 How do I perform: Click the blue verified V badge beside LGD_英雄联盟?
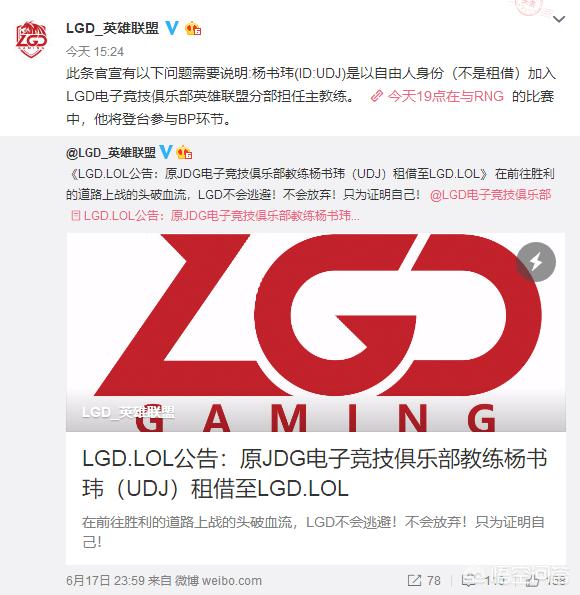coord(172,28)
